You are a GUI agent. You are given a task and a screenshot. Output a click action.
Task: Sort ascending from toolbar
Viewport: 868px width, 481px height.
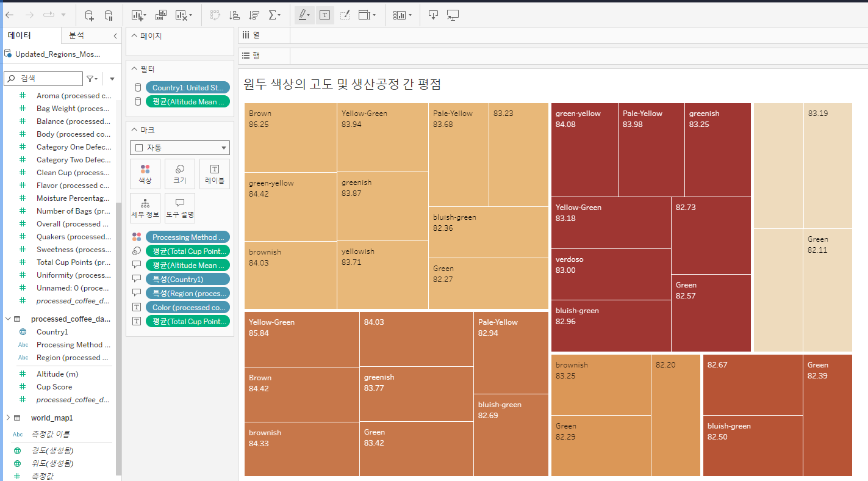pos(234,15)
